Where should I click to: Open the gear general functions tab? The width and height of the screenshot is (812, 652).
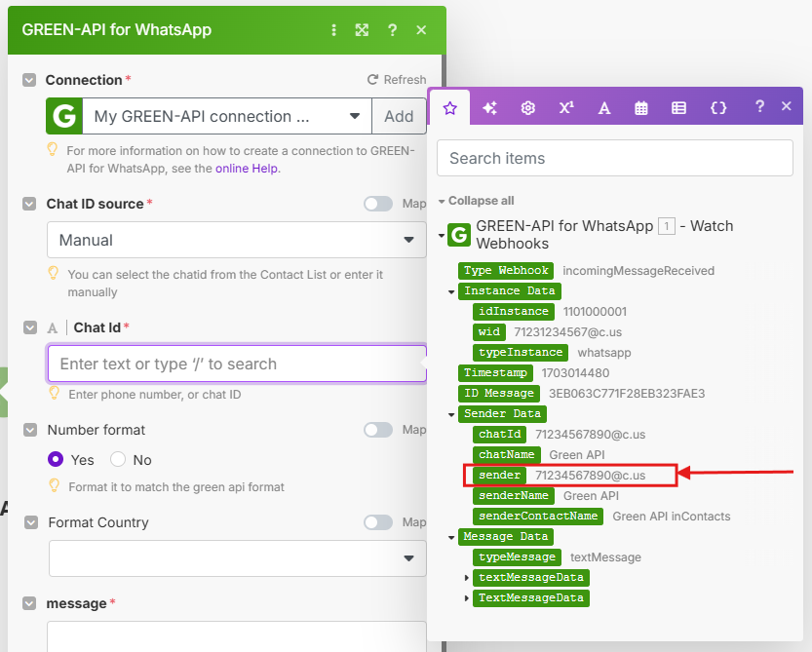[527, 107]
